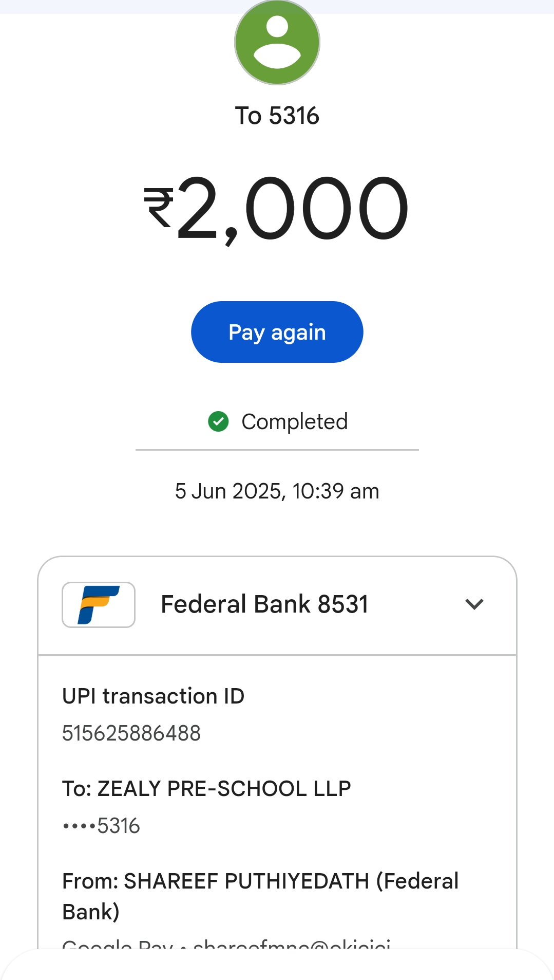This screenshot has height=980, width=554.
Task: Tap the Pay again button
Action: coord(277,332)
